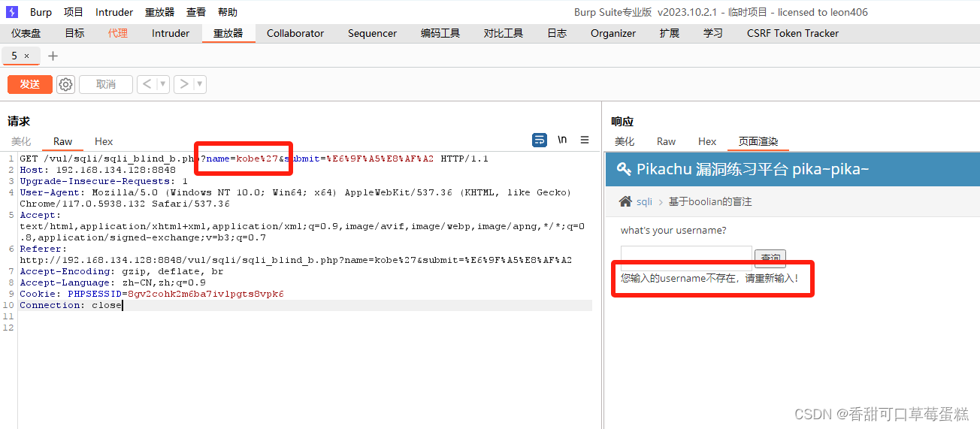This screenshot has height=429, width=980.
Task: Go back to previous request arrow
Action: click(x=147, y=84)
